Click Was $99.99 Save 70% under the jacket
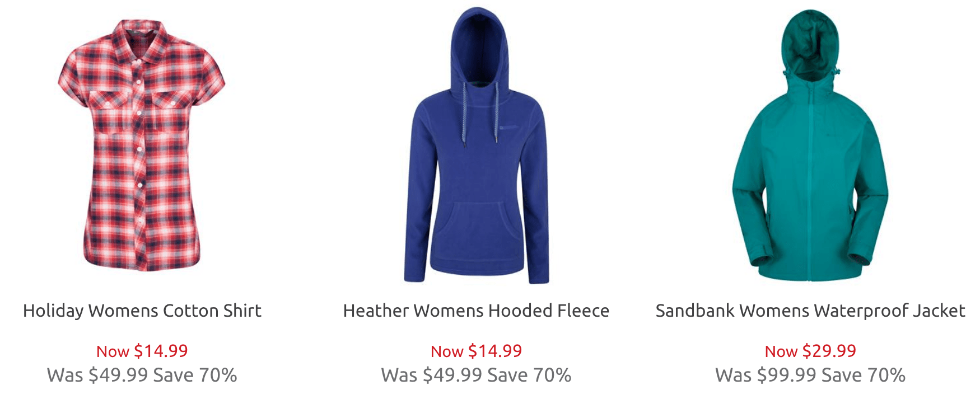The width and height of the screenshot is (980, 404). 810,375
